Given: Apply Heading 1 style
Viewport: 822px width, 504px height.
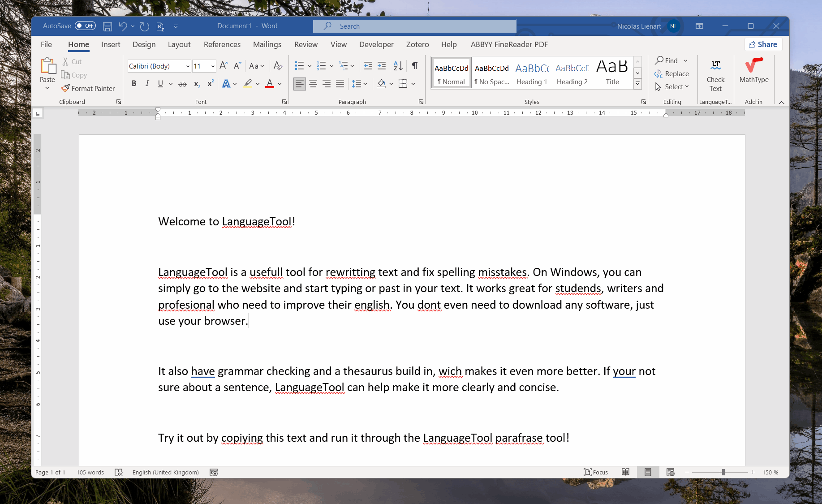Looking at the screenshot, I should [x=532, y=73].
